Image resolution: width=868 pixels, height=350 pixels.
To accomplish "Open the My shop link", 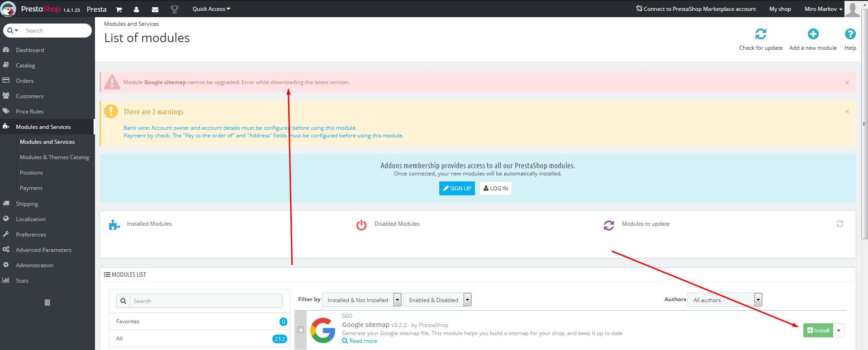I will (x=780, y=9).
